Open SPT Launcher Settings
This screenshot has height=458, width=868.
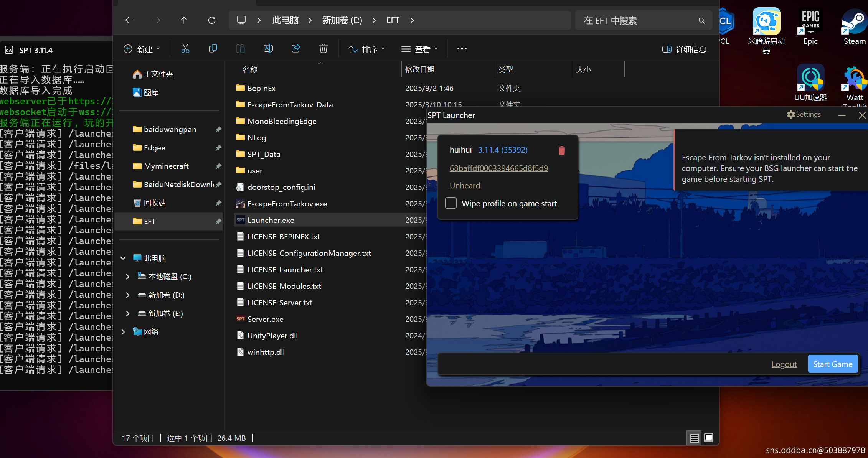coord(804,114)
